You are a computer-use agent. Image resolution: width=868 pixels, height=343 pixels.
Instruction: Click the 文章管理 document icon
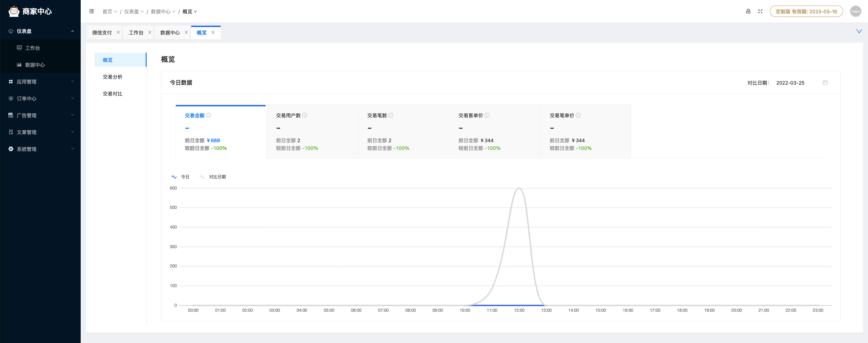point(11,132)
